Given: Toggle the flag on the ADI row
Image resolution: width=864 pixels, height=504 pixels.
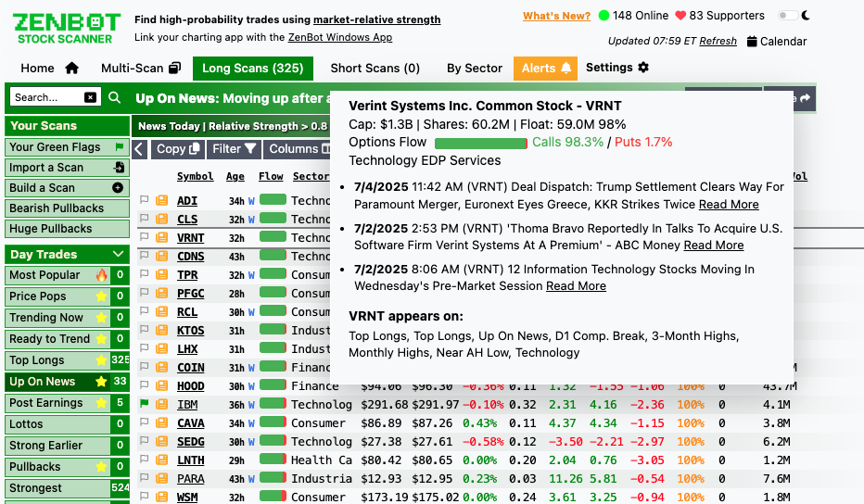Looking at the screenshot, I should tap(145, 200).
